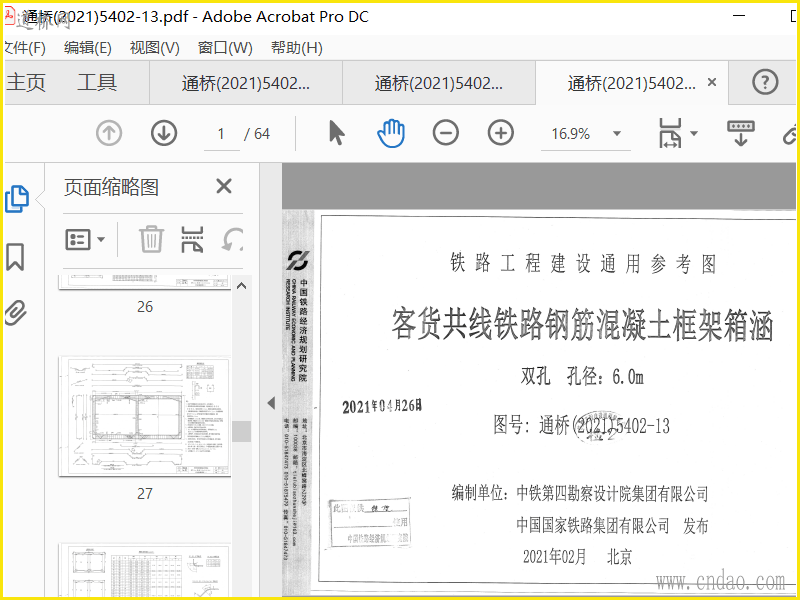
Task: Open the attachments paperclip panel
Action: point(15,312)
